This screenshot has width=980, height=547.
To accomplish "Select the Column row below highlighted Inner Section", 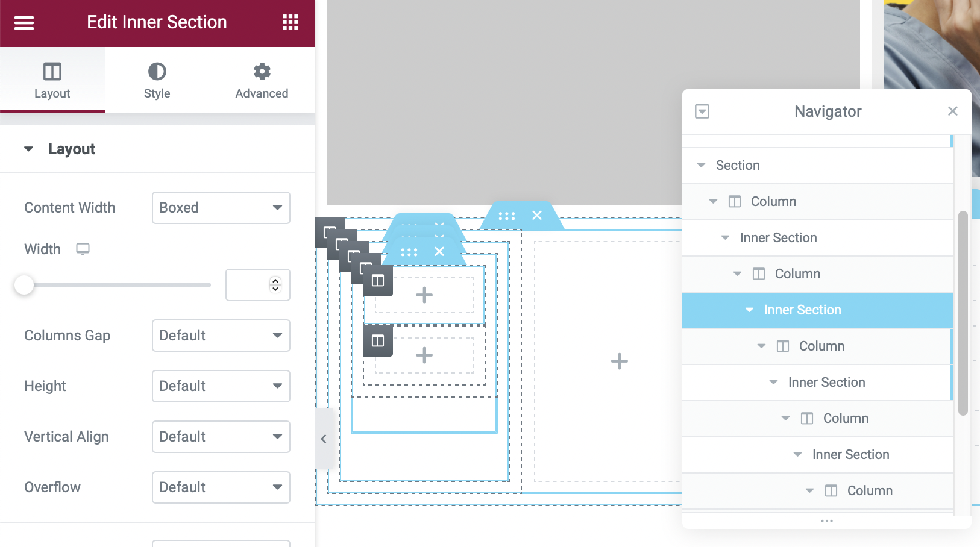I will point(818,346).
